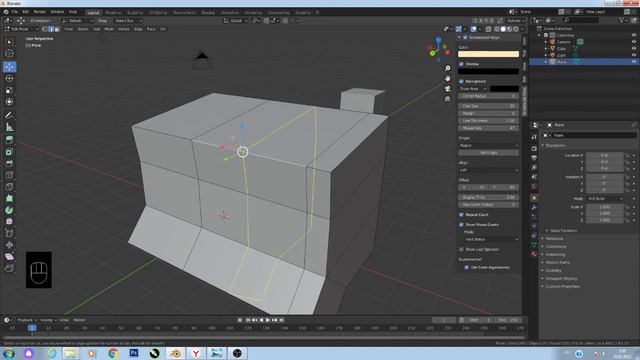This screenshot has height=360, width=640.
Task: Open the Hold Status mode dropdown
Action: 491,239
